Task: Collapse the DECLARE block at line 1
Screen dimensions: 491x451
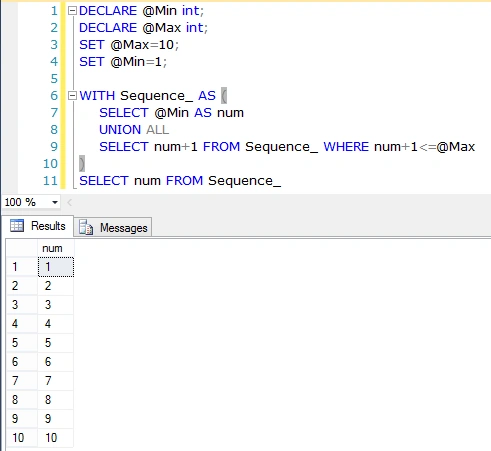Action: 72,11
